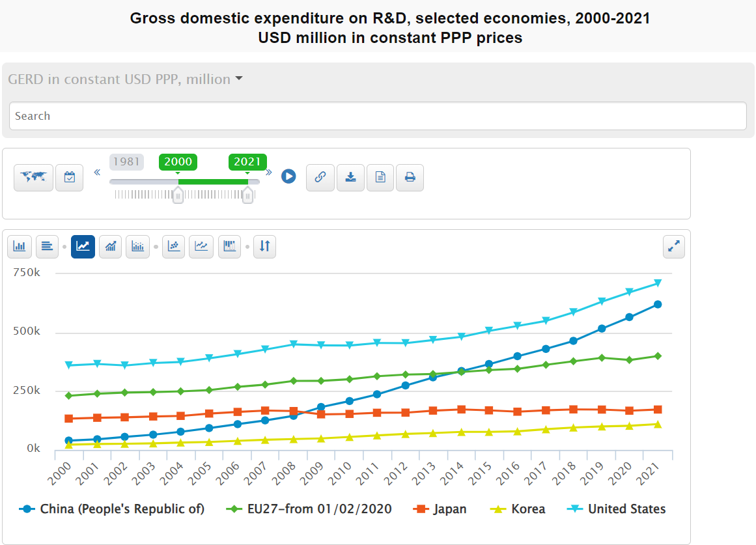756x545 pixels.
Task: Switch to the horizontal bar chart view
Action: point(46,246)
